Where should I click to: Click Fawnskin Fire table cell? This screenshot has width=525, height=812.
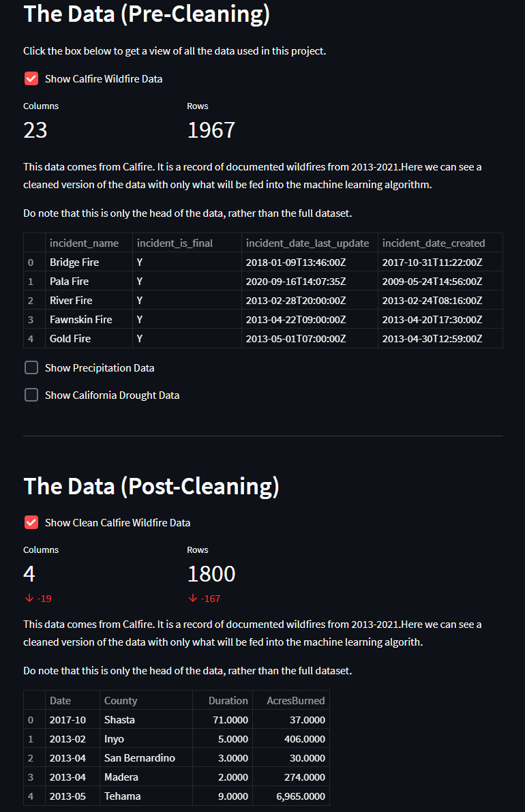[81, 320]
